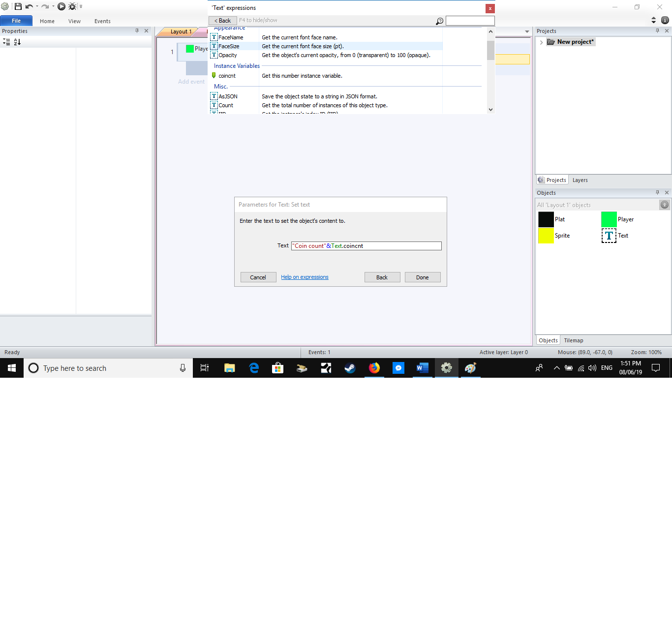Click the Undo arrow icon
This screenshot has height=633, width=672.
click(x=29, y=6)
